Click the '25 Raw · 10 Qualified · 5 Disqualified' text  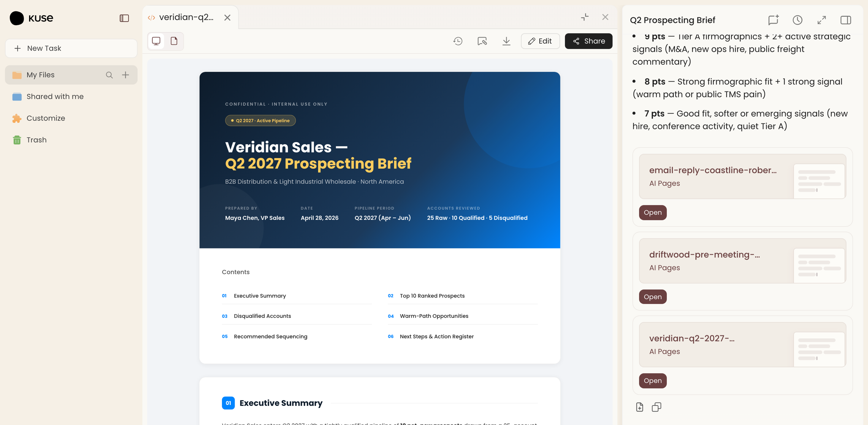click(x=477, y=218)
